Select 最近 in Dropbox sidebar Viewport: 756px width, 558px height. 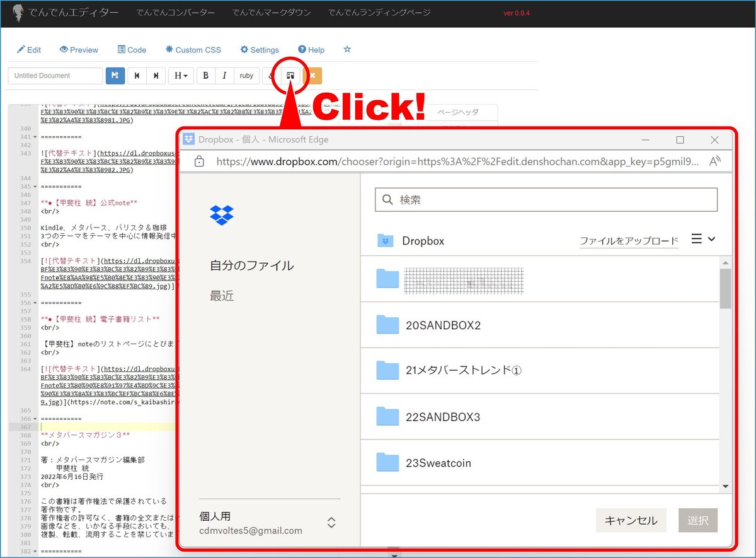click(222, 296)
